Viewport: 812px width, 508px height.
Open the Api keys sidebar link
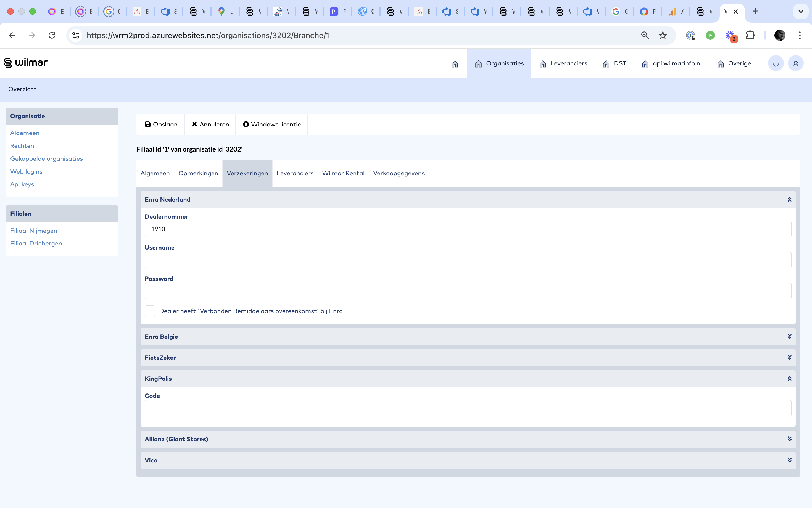(22, 184)
